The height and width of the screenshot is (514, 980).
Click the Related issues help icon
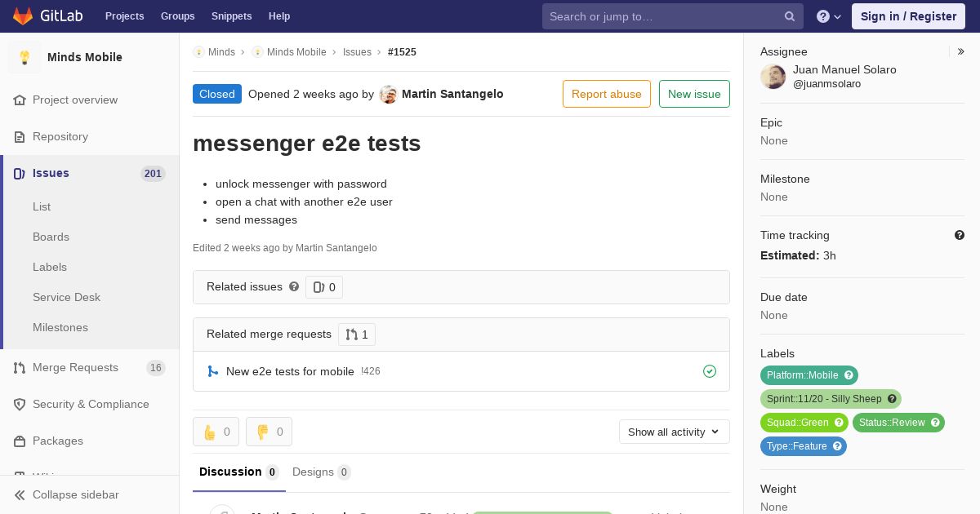tap(294, 287)
